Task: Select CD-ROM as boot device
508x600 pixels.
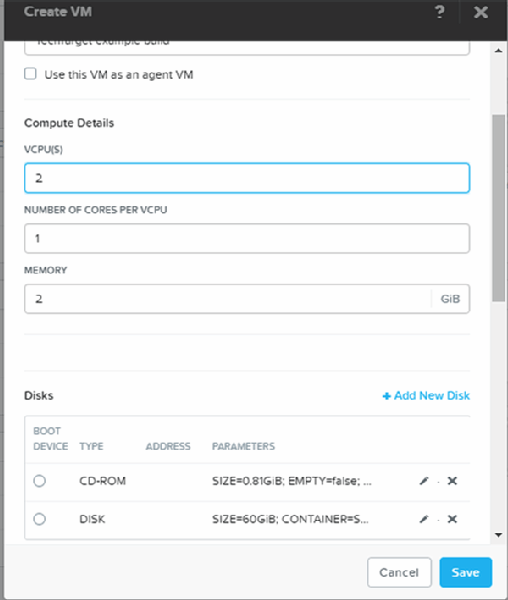Action: coord(39,481)
